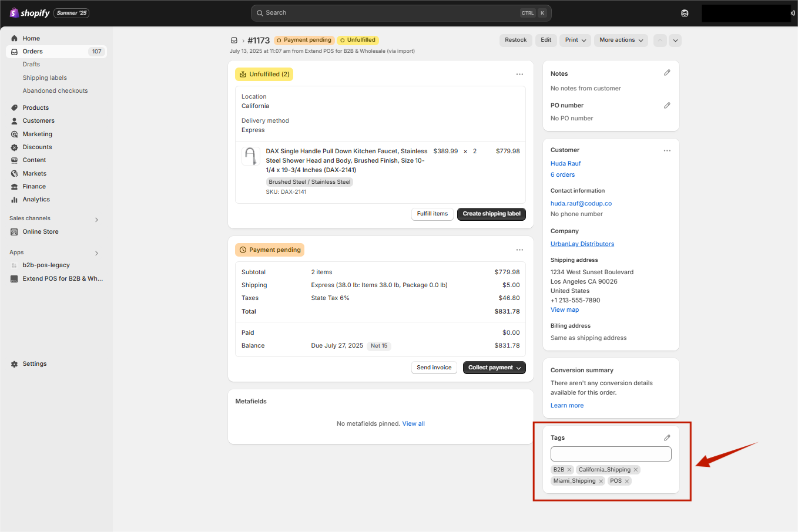Image resolution: width=798 pixels, height=532 pixels.
Task: Remove the POS tag
Action: coord(627,482)
